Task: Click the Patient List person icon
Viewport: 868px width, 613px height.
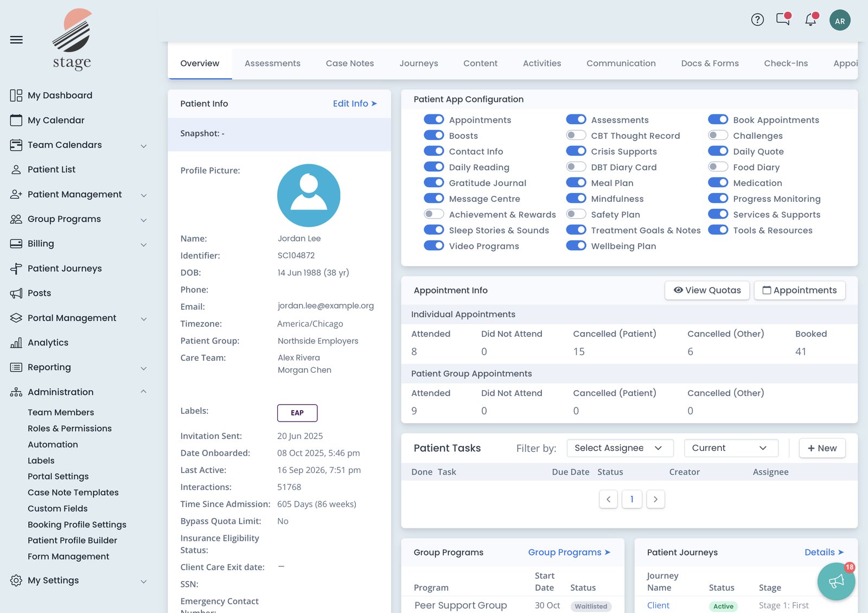Action: point(16,169)
